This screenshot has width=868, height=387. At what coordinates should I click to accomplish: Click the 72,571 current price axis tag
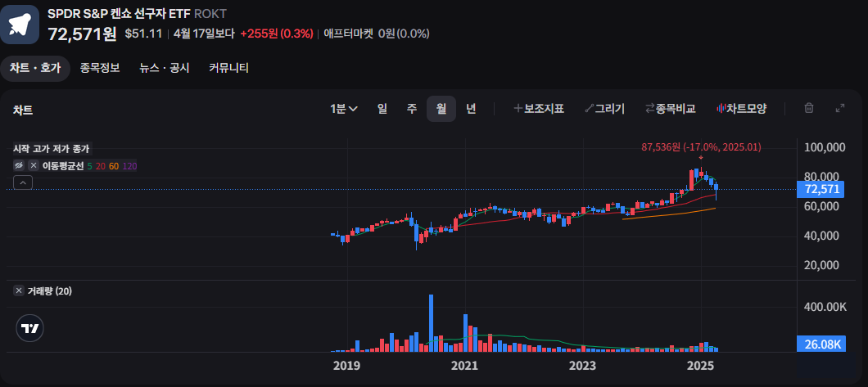coord(821,190)
